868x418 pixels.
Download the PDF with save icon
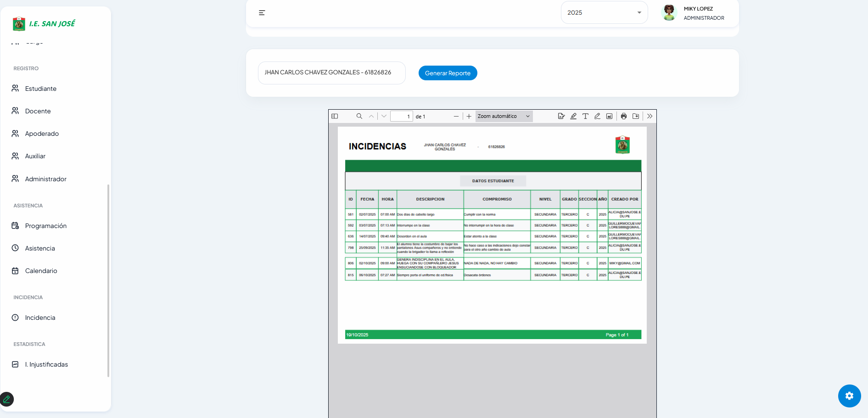(x=636, y=117)
